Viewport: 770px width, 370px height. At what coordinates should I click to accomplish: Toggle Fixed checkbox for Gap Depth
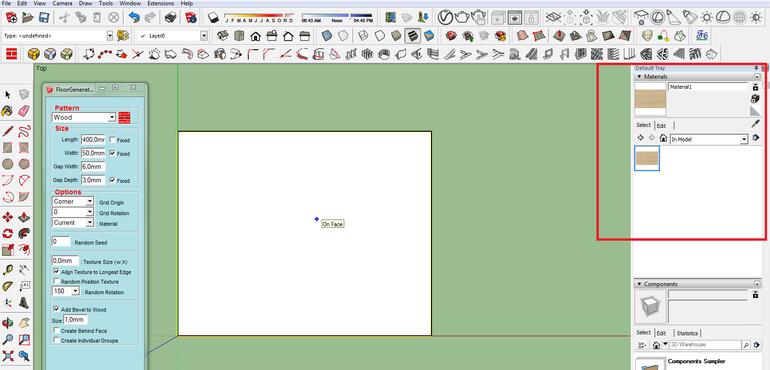click(112, 180)
